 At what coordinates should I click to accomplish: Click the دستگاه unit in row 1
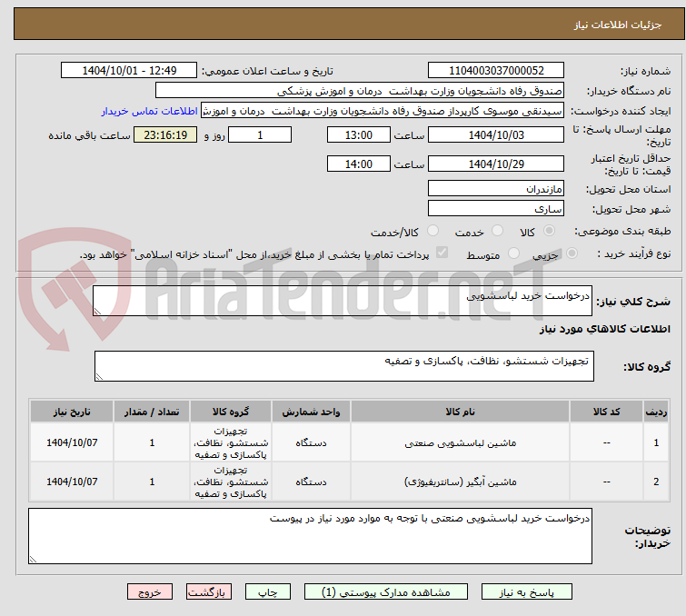pos(311,442)
